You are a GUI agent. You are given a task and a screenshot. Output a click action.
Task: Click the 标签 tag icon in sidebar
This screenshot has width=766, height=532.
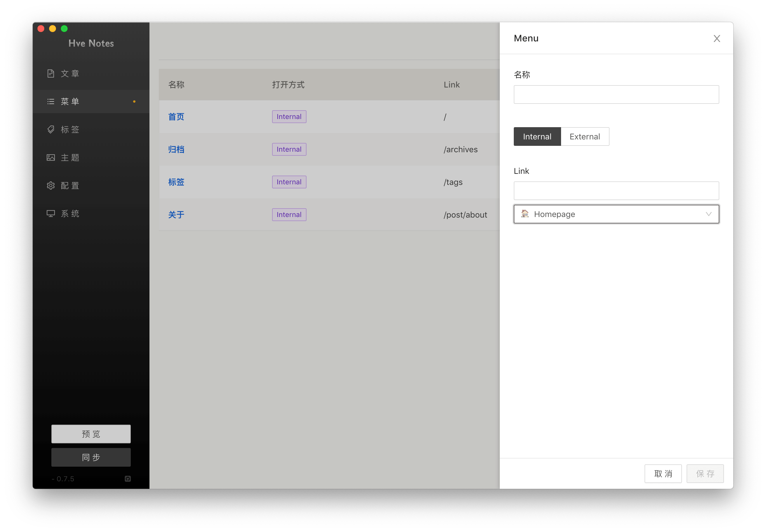[x=51, y=129]
